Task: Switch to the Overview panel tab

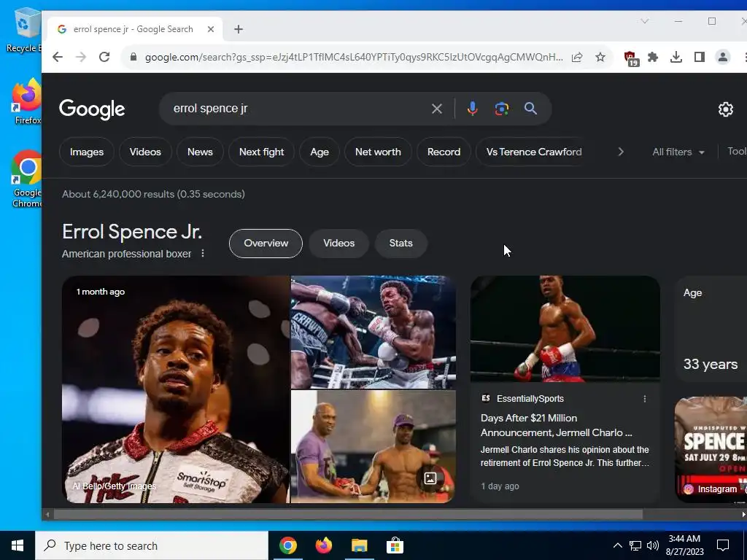Action: coord(266,244)
